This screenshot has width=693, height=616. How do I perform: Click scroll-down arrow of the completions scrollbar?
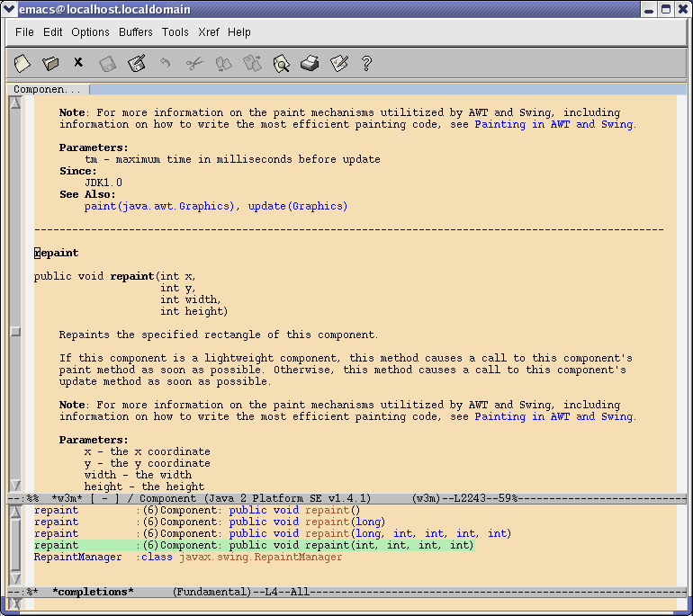pyautogui.click(x=15, y=578)
